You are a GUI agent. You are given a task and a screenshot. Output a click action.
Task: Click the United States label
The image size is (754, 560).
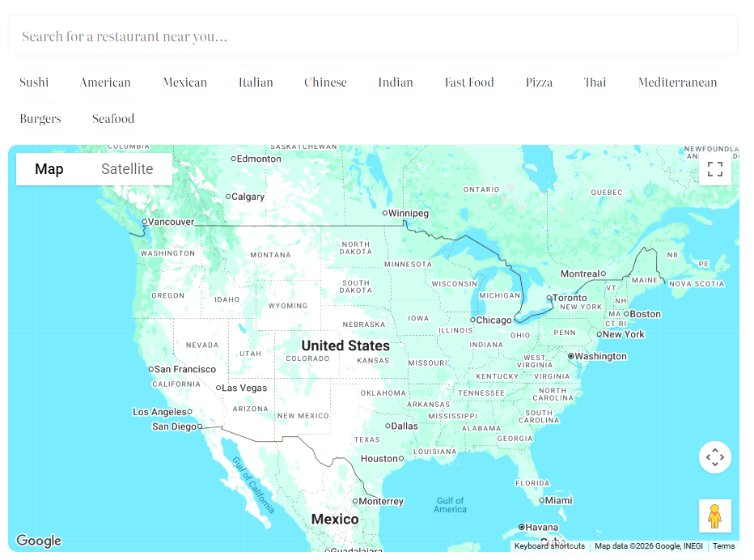[x=345, y=346]
